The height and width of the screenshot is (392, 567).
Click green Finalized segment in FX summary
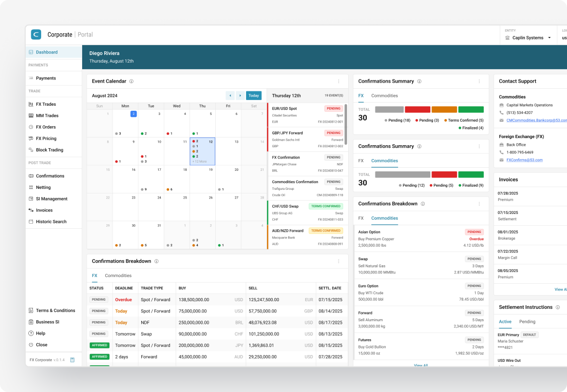[471, 109]
